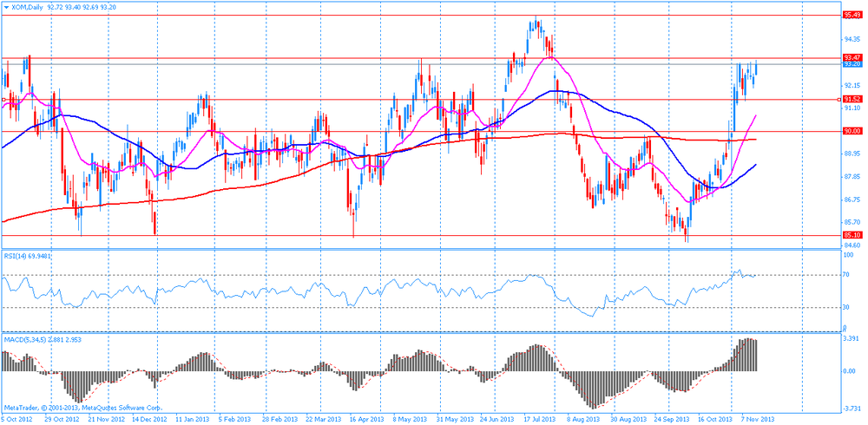Click the 86.75 price axis value
868x425 pixels.
point(852,199)
